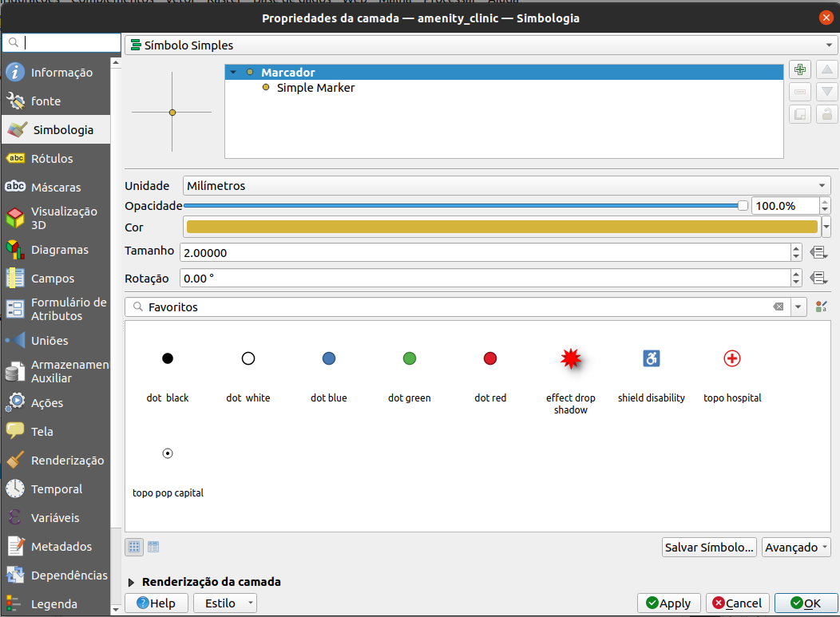Choose the dot white symbol
The width and height of the screenshot is (840, 617).
[x=248, y=374]
